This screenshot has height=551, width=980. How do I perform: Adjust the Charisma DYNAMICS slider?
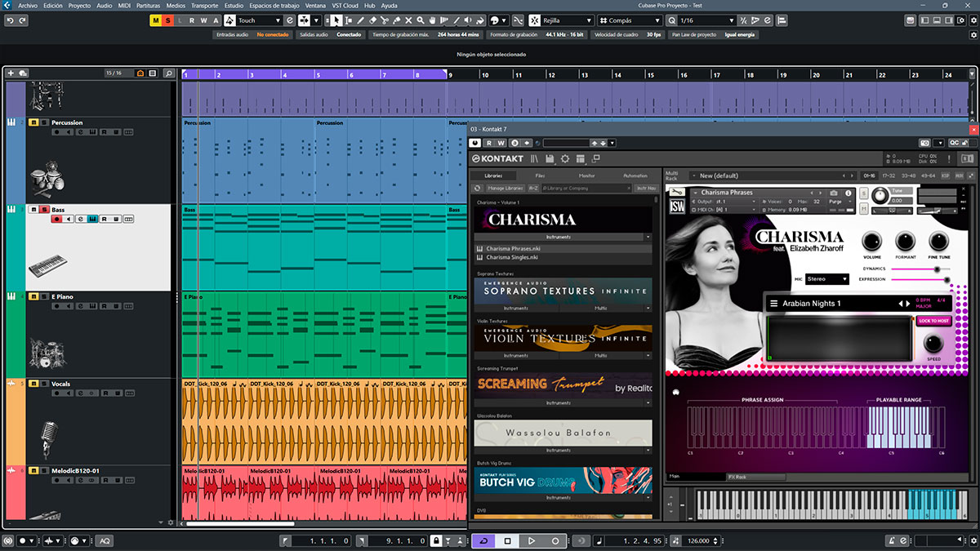(x=921, y=269)
